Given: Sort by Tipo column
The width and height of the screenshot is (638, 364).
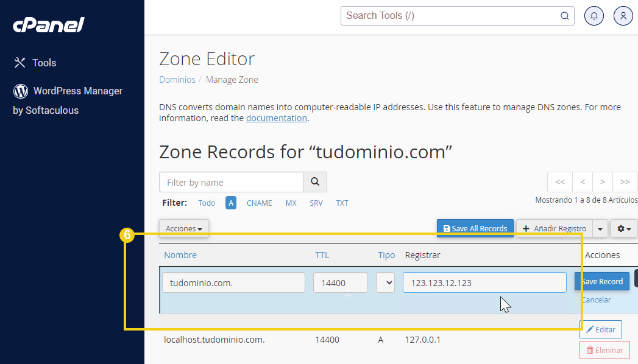Looking at the screenshot, I should point(386,255).
